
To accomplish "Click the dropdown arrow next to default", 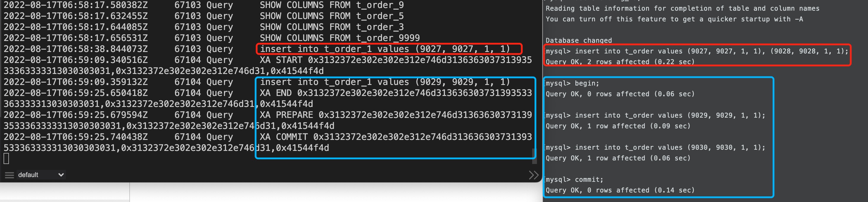I will 61,175.
